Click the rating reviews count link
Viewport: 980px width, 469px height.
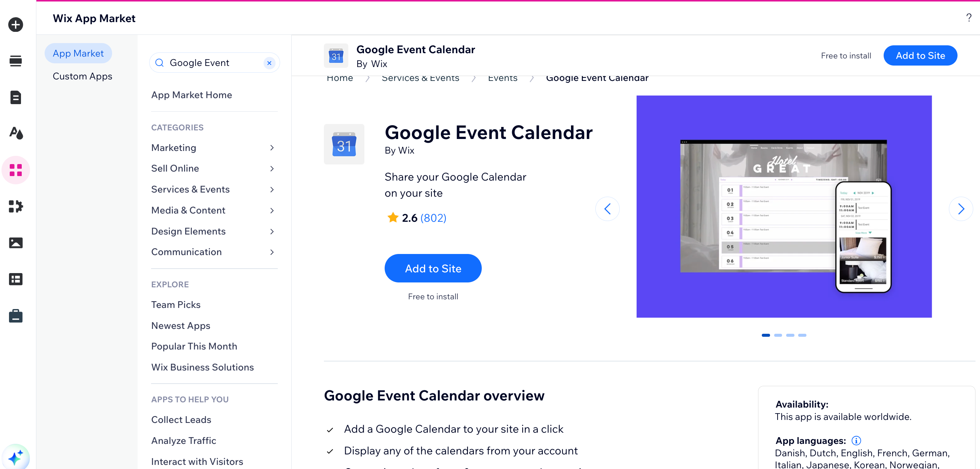(x=433, y=217)
